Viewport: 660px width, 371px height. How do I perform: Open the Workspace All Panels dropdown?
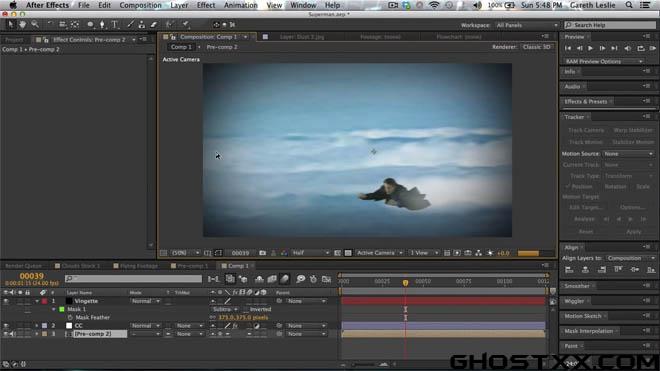tap(527, 25)
